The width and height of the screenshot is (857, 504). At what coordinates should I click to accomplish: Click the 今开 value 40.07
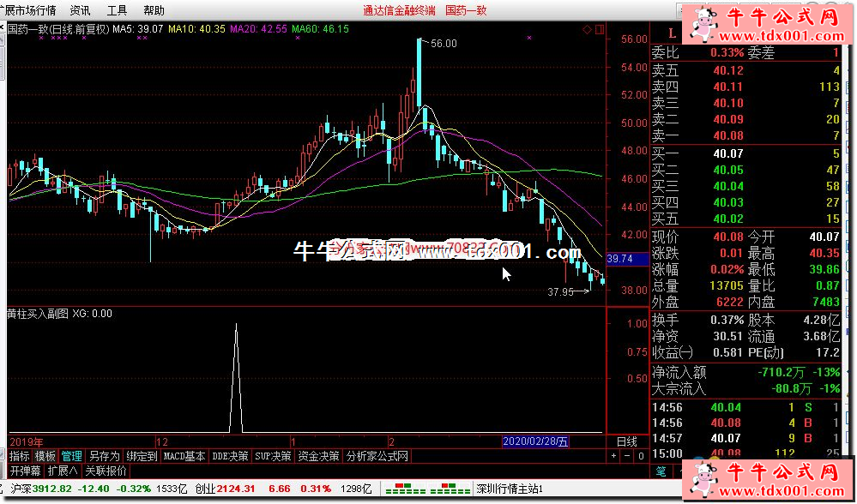coord(824,237)
